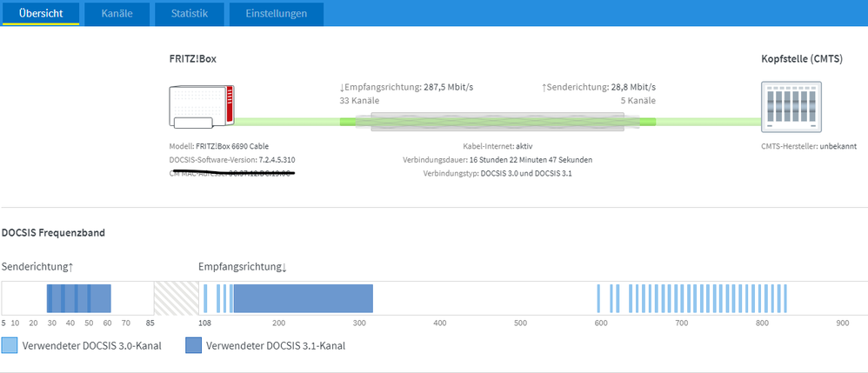Click the Senderichtung↑ band label

(37, 267)
